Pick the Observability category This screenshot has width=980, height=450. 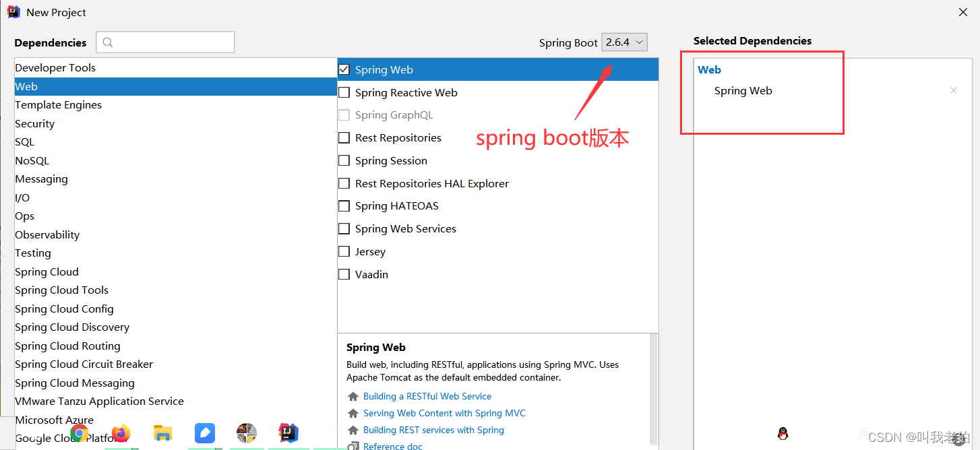(175, 234)
